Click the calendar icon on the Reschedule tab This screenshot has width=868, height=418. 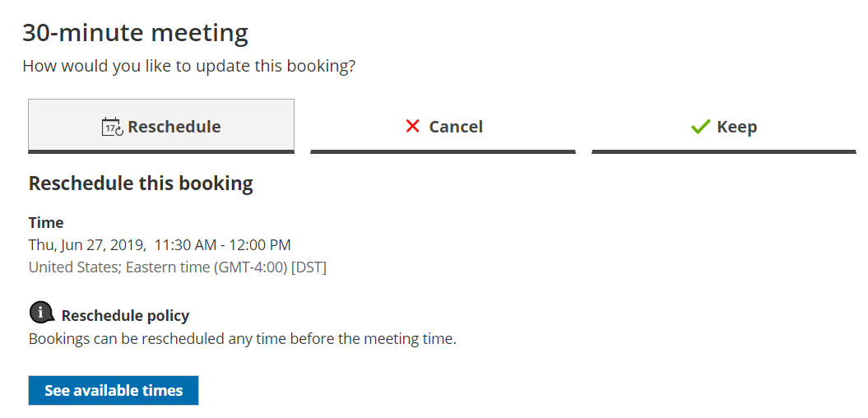112,127
